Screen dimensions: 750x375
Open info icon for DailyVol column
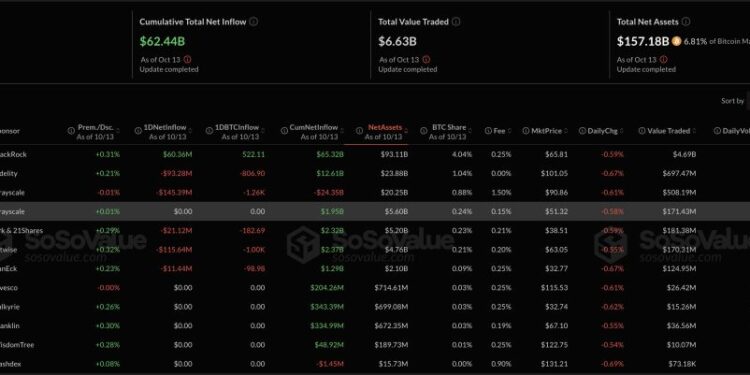point(717,131)
